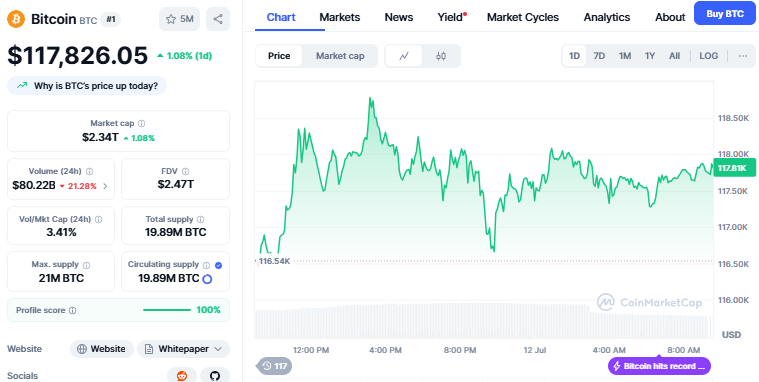
Task: Open the 117 history events pill
Action: (x=274, y=366)
